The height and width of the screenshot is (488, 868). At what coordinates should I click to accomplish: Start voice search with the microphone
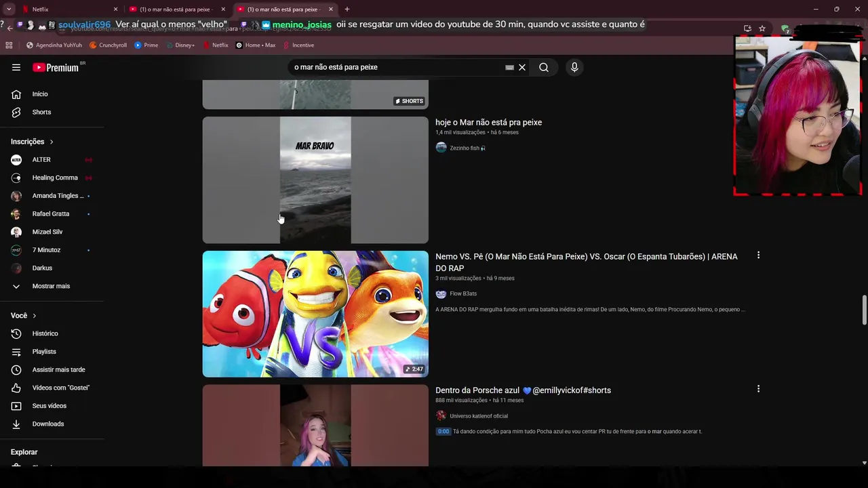tap(574, 67)
